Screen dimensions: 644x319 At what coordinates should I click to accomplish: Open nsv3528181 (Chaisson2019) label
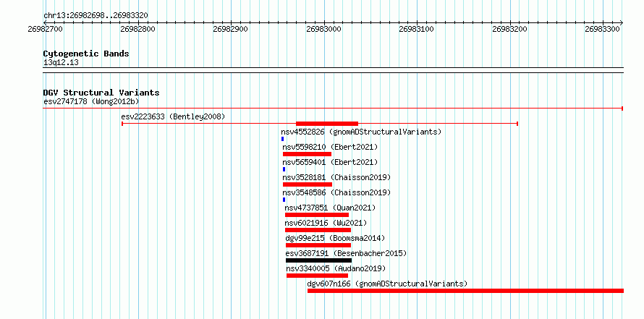pos(336,177)
